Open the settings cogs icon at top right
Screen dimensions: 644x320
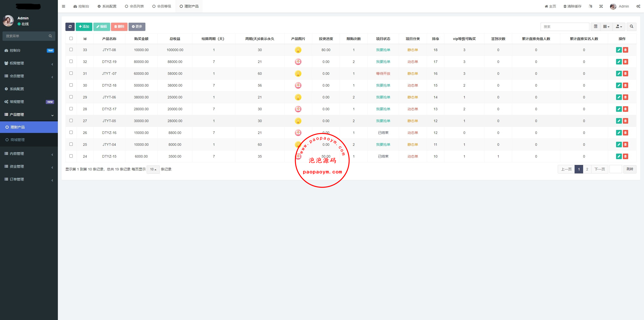pos(638,6)
